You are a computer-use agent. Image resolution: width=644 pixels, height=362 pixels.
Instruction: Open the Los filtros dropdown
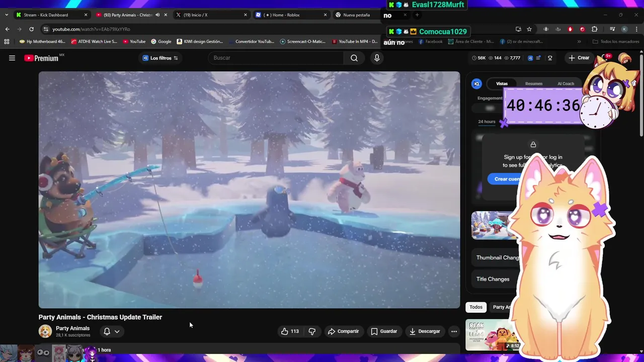coord(160,58)
